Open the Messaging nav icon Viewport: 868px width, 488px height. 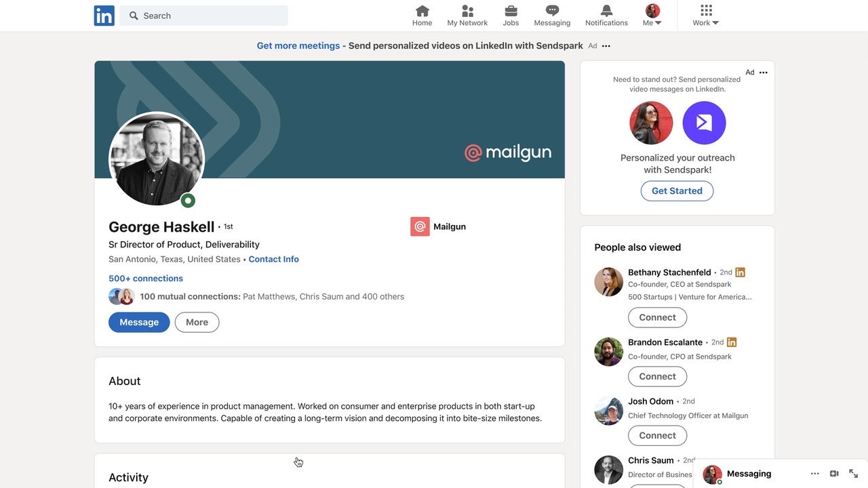552,16
